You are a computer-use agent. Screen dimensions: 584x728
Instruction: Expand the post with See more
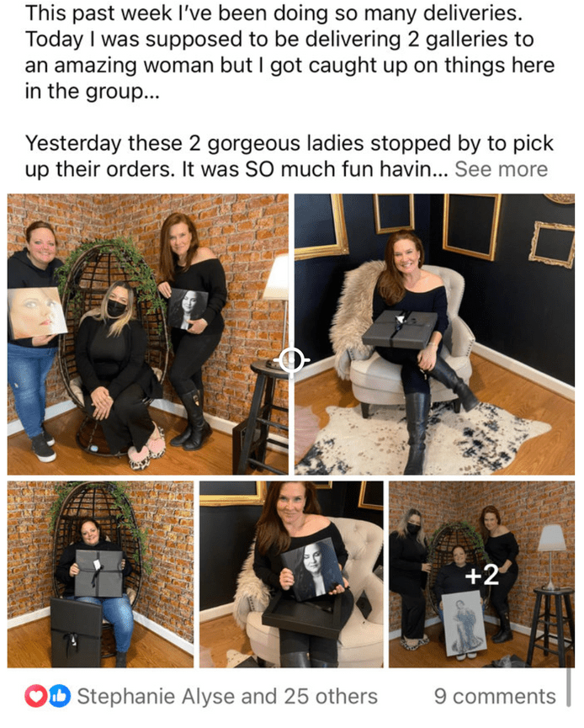pos(501,169)
